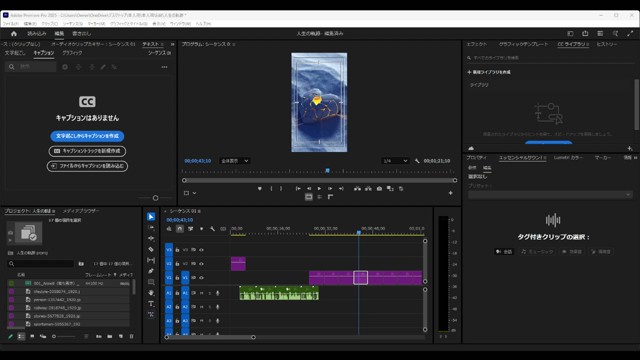The image size is (640, 360).
Task: Click New Bin folder icon in Project panel
Action: [110, 336]
